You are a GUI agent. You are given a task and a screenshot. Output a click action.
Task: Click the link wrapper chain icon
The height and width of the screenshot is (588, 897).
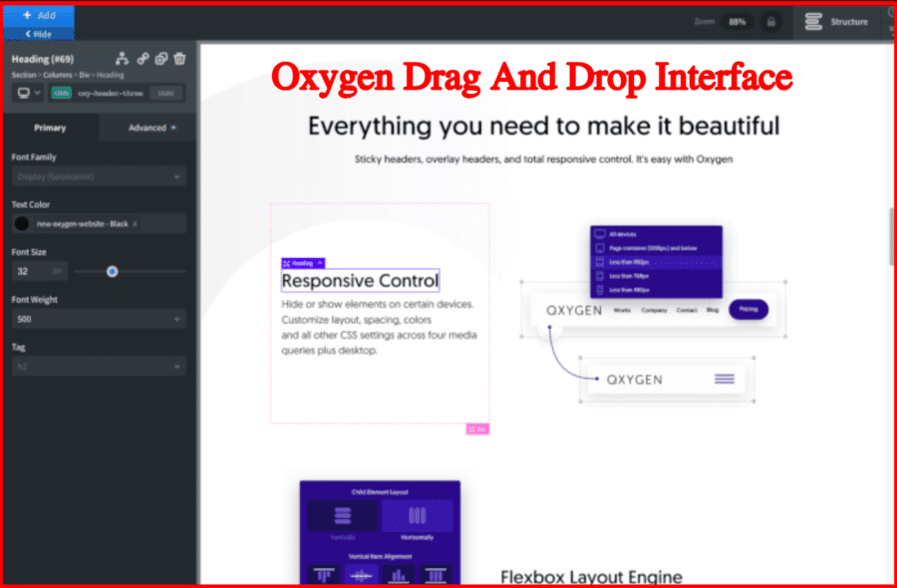(143, 59)
